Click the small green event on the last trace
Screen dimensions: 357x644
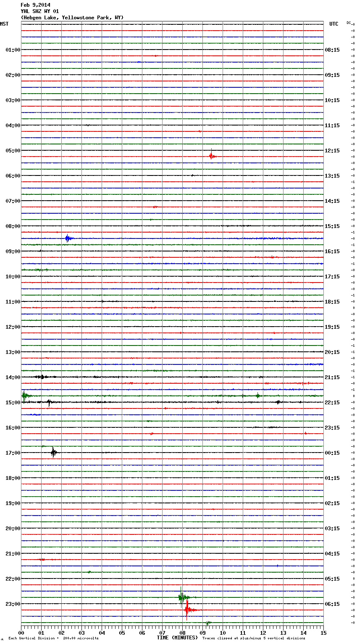tap(207, 623)
